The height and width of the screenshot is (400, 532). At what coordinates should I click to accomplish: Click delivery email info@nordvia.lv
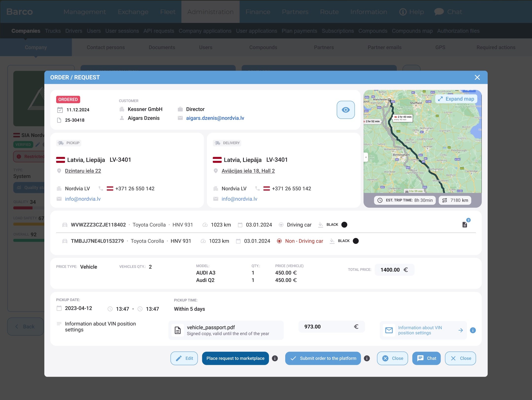click(239, 199)
